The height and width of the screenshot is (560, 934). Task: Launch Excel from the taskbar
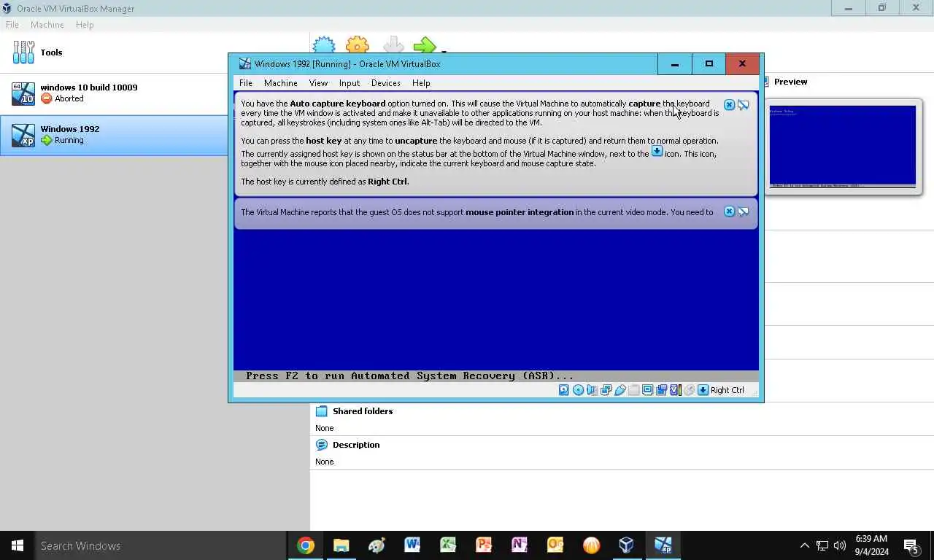[448, 545]
